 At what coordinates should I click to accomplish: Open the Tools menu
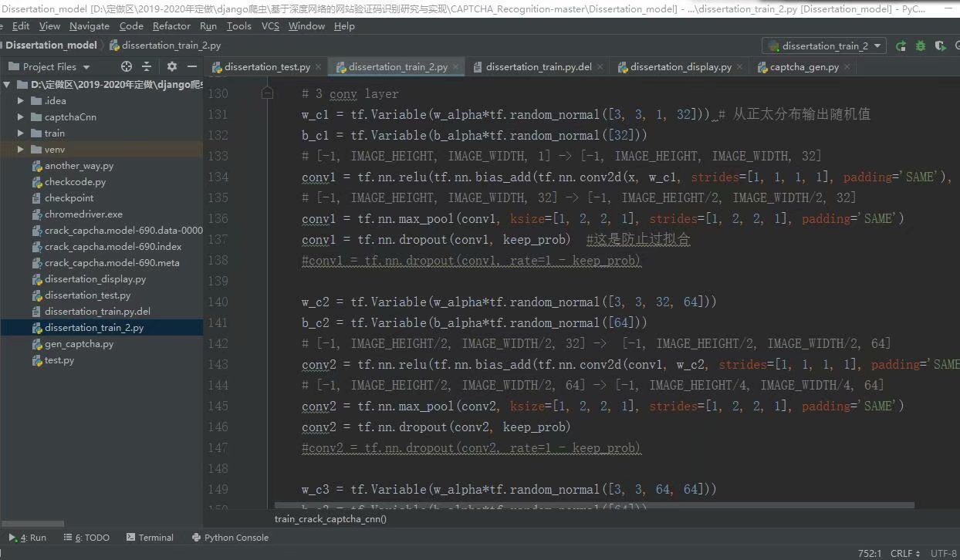(x=239, y=26)
